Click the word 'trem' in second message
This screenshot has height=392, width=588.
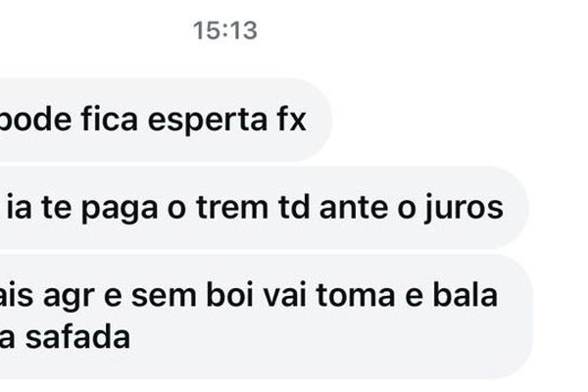click(x=232, y=207)
